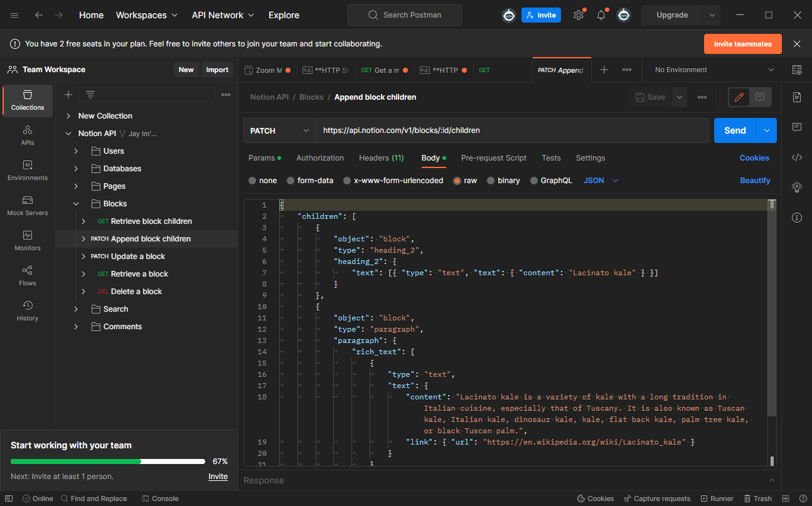Click the Beautify link

(755, 181)
